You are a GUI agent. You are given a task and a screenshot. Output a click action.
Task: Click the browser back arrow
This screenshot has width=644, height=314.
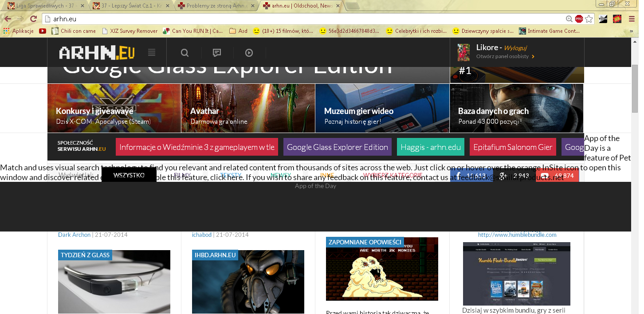[8, 19]
